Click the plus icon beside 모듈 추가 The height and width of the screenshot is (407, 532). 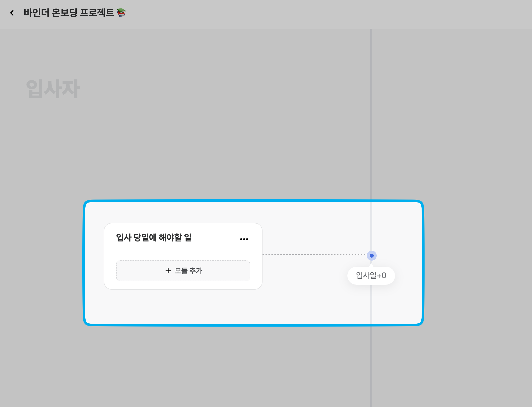168,271
